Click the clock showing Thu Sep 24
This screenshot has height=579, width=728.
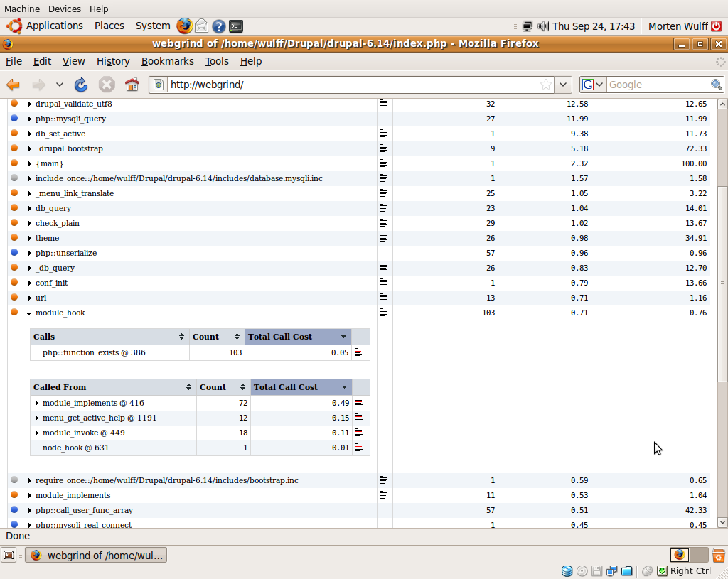[594, 26]
